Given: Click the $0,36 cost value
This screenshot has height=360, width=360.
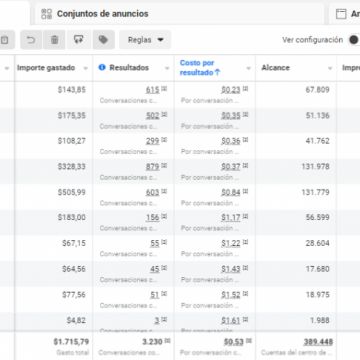Looking at the screenshot, I should click(x=231, y=141).
